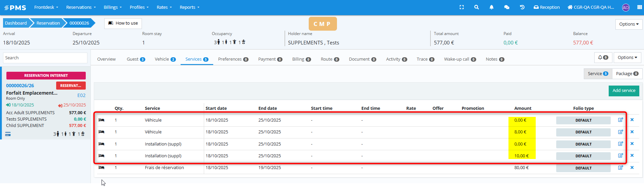Image resolution: width=644 pixels, height=192 pixels.
Task: Click the notification bell in top bar
Action: (491, 7)
